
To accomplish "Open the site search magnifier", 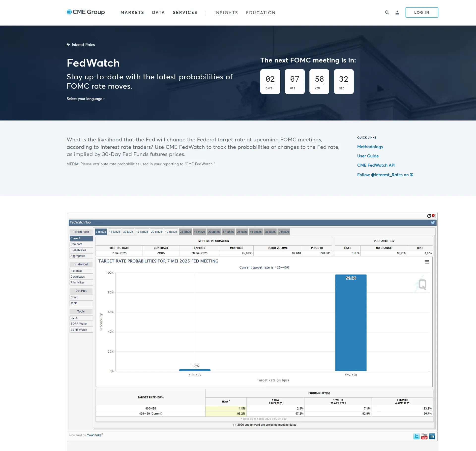I will click(x=387, y=12).
